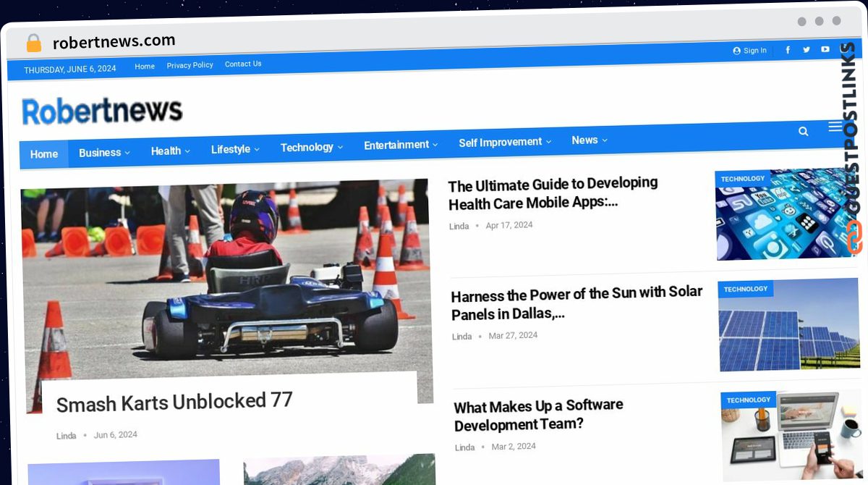Viewport: 868px width, 485px height.
Task: Open the YouTube icon link
Action: click(x=825, y=49)
